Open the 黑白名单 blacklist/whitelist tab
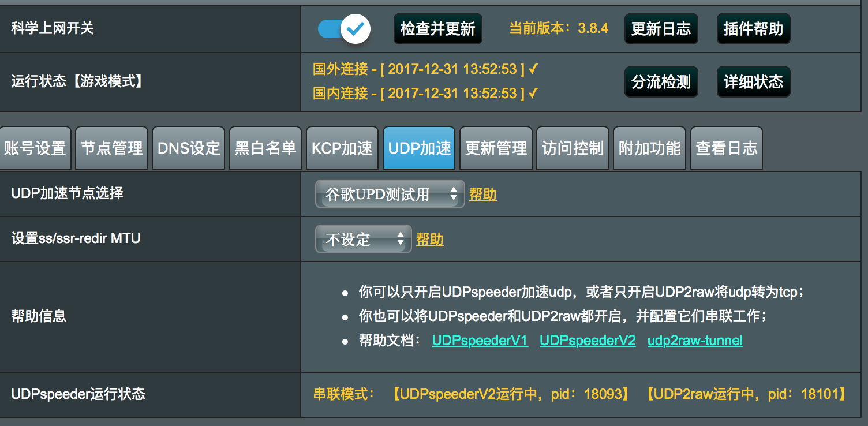 [x=265, y=148]
